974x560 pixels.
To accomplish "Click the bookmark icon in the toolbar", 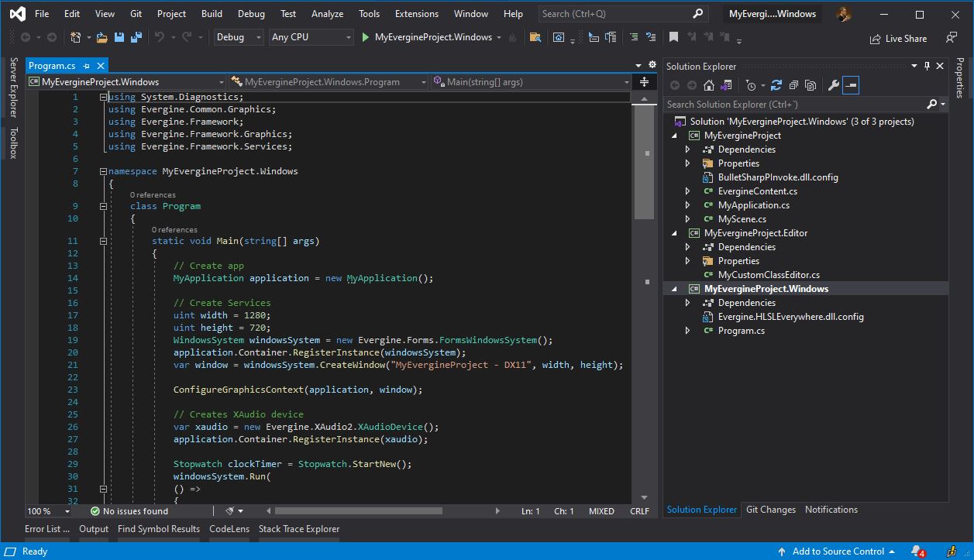I will tap(673, 37).
